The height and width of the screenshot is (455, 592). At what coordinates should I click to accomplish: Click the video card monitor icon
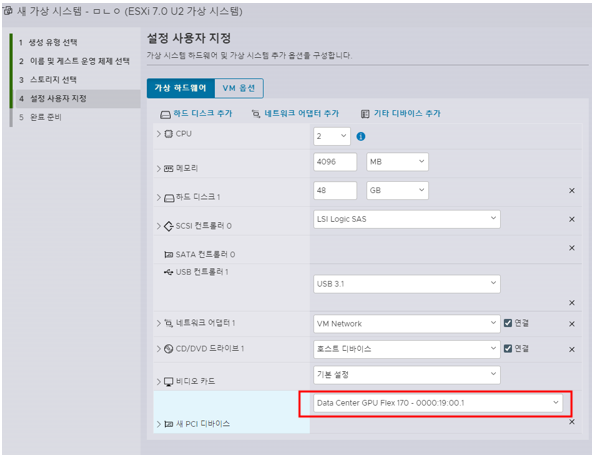click(x=168, y=382)
